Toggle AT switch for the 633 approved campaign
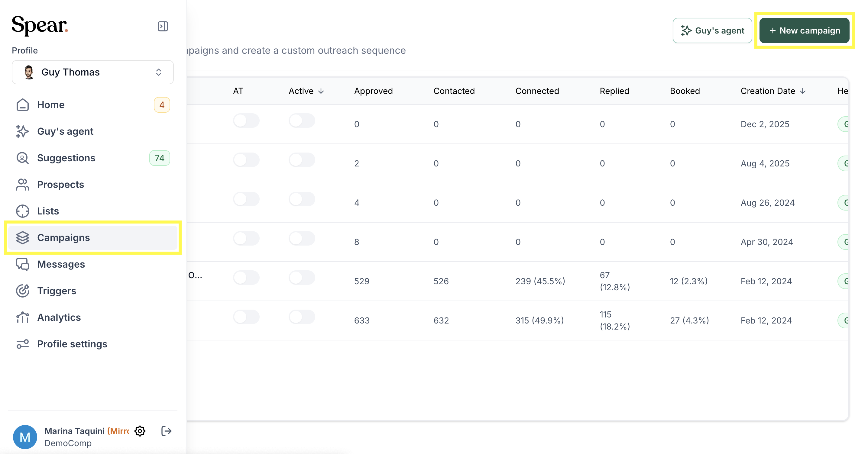Screen dimensions: 868x454 tap(246, 317)
